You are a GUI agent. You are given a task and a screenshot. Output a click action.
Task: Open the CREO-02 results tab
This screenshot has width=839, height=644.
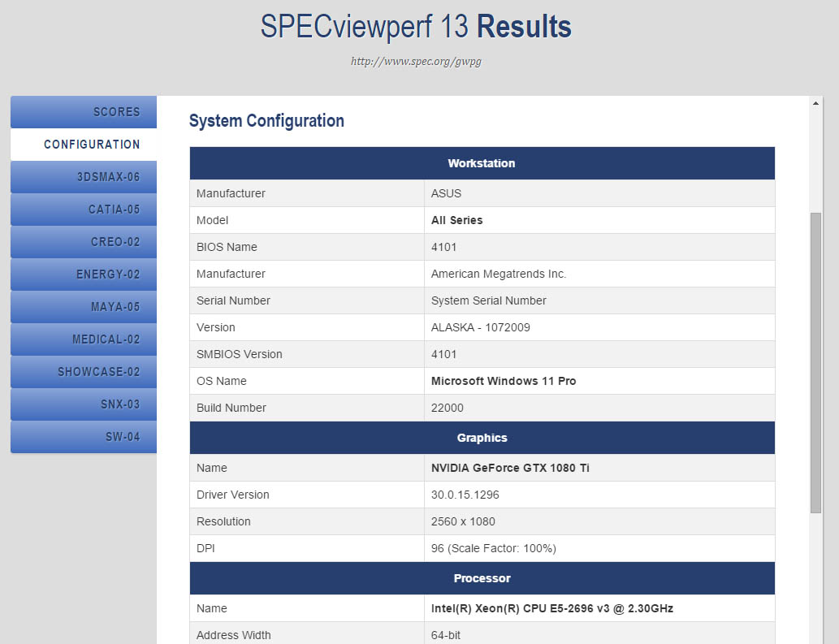pos(84,242)
